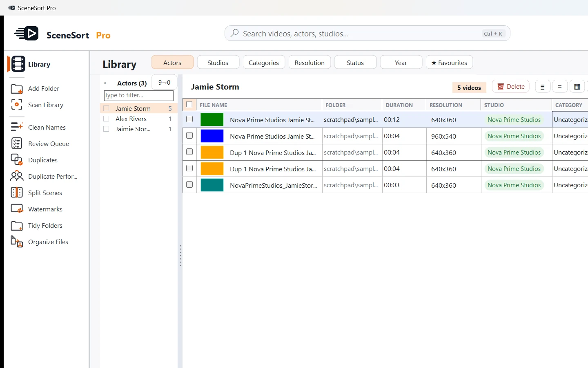Sort by the FOLDER column header
The height and width of the screenshot is (368, 588).
point(352,105)
